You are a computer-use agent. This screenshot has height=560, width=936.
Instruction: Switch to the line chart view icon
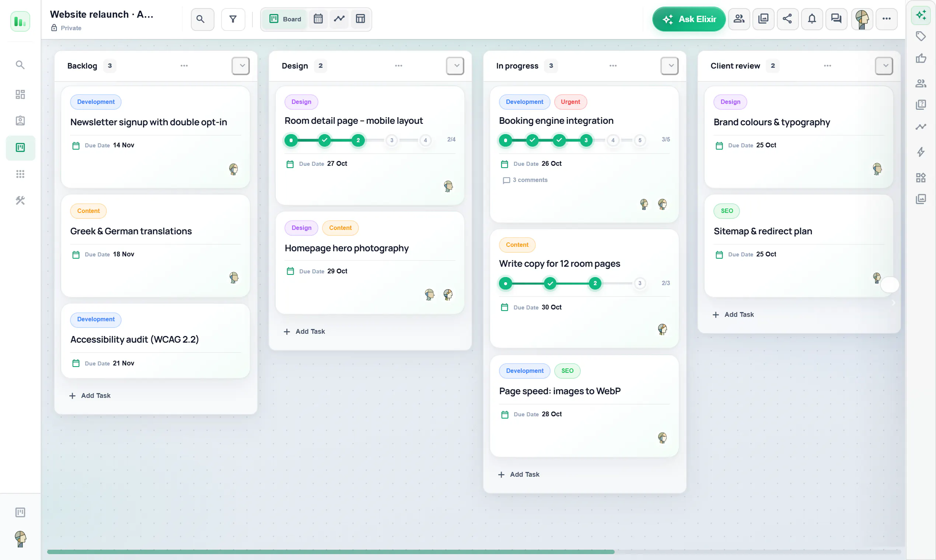(x=339, y=19)
